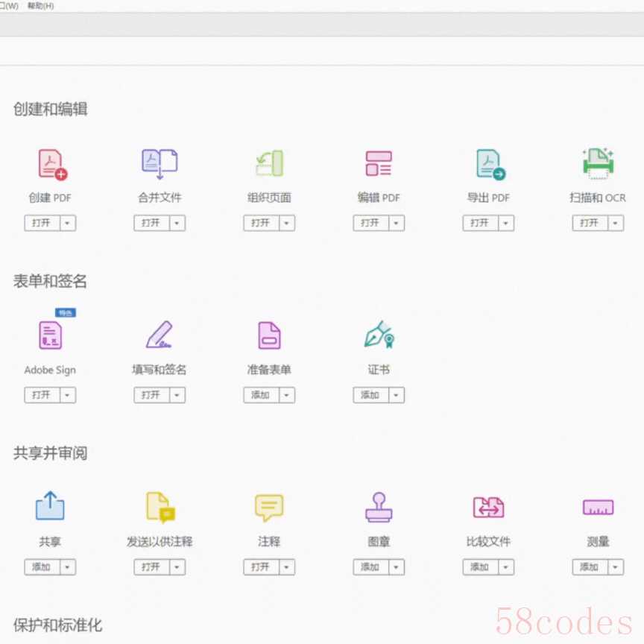Select the Combine Files (合并文件) icon
Screen dimensions: 644x644
tap(160, 164)
